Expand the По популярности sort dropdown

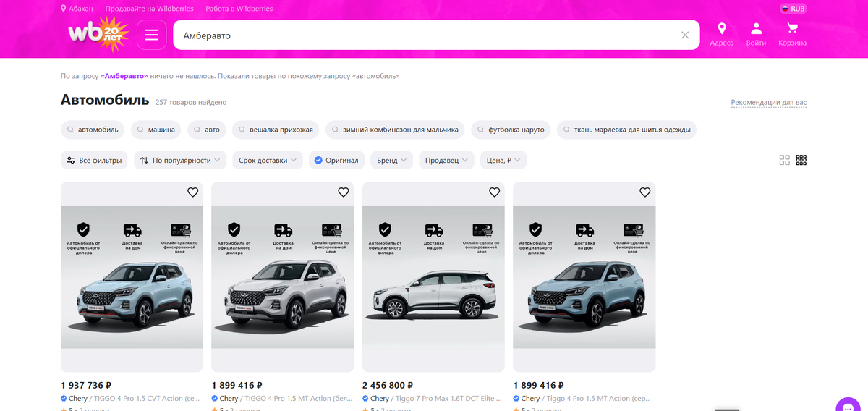tap(180, 160)
